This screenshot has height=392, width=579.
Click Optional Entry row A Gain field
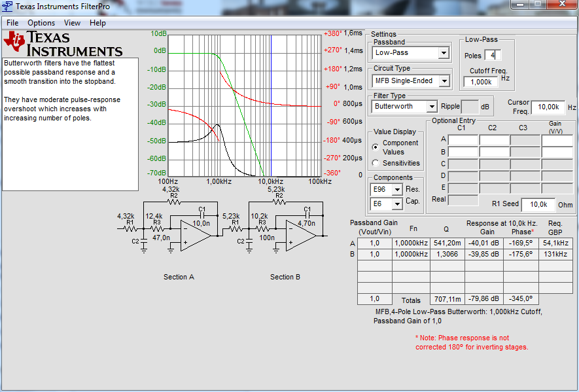[x=557, y=139]
